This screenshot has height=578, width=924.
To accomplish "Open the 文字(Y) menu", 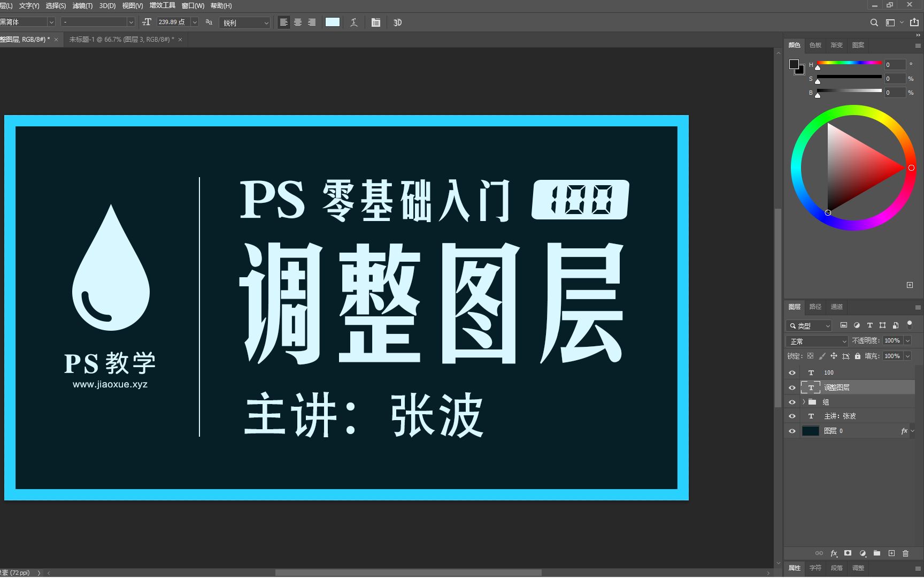I will pos(29,5).
